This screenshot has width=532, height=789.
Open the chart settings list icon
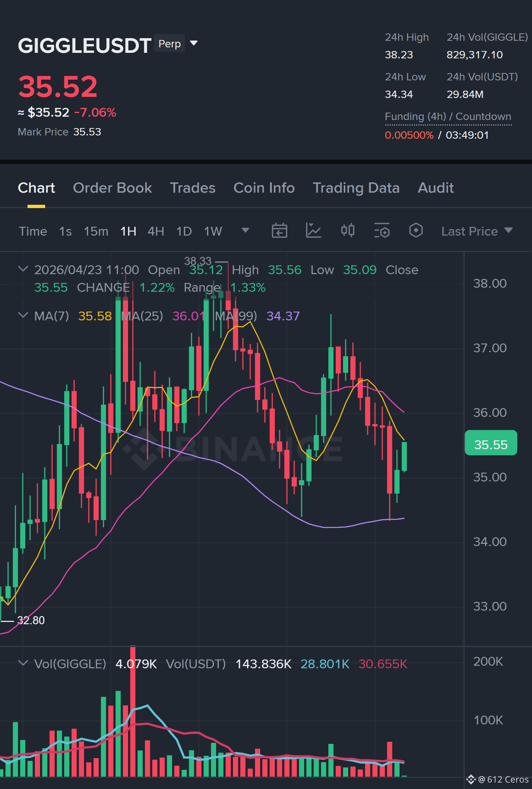[382, 231]
